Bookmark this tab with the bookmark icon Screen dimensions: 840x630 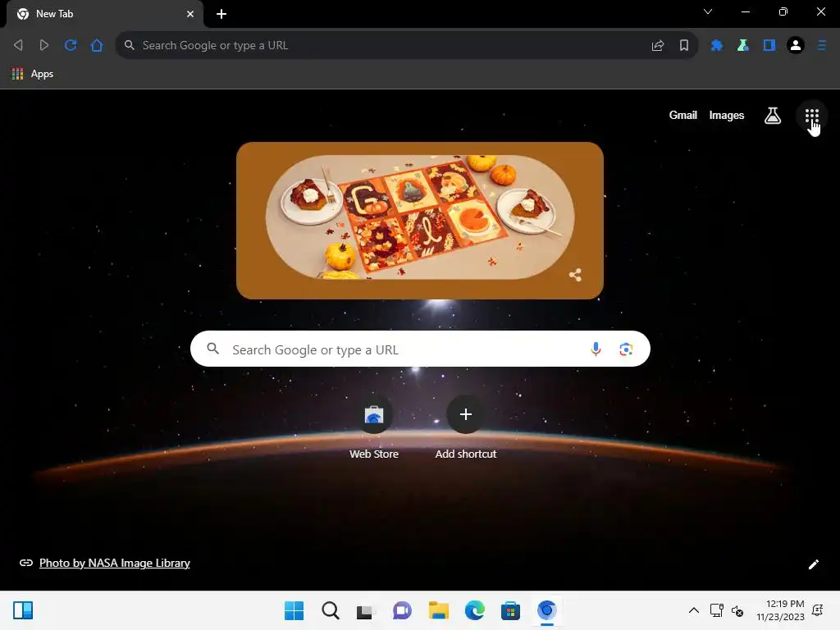(684, 46)
